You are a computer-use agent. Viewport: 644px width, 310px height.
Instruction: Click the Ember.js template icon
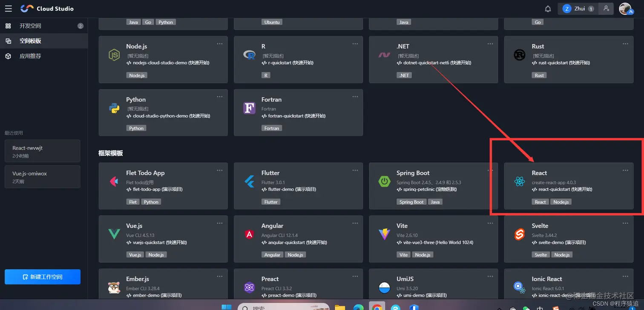coord(114,287)
